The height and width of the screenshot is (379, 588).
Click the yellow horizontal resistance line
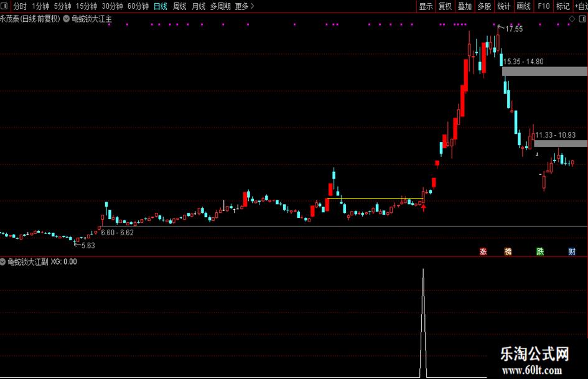[375, 198]
